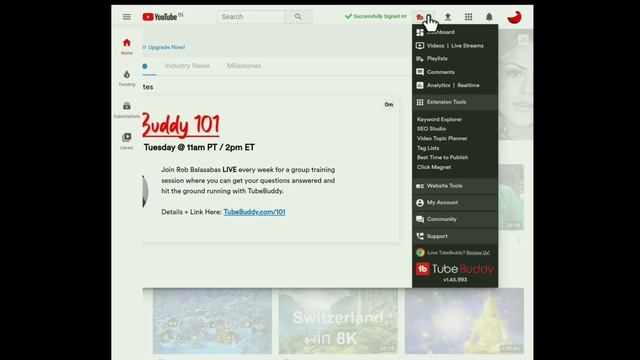
Task: Open Live Streams in the TubeBuddy menu
Action: click(x=467, y=46)
